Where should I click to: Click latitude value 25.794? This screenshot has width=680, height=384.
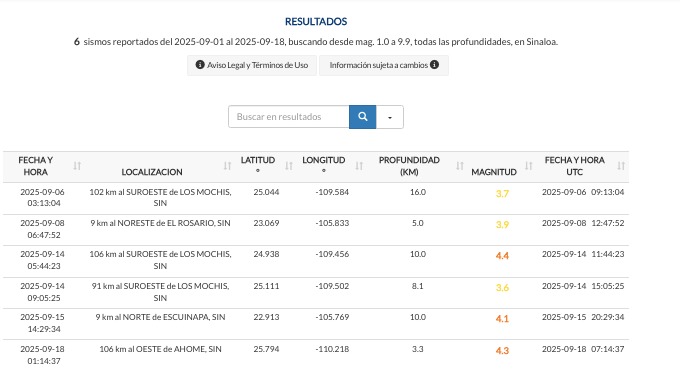tap(266, 349)
